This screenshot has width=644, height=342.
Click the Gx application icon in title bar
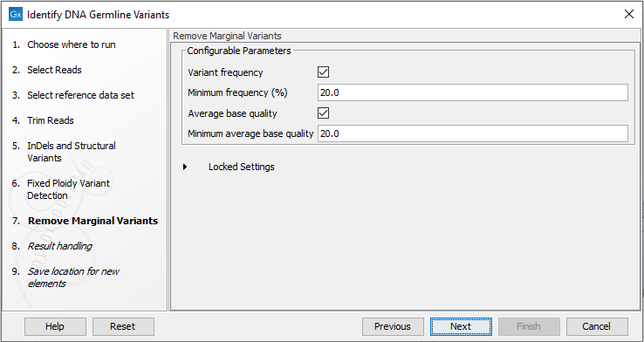(x=16, y=14)
